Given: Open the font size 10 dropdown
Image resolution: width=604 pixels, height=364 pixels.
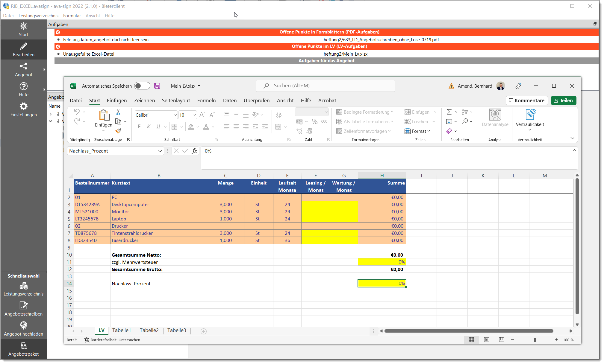Looking at the screenshot, I should point(195,115).
